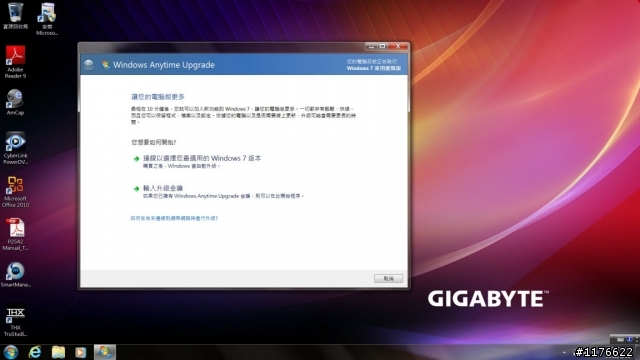640x360 pixels.
Task: Open Microsoft Office 2010 desktop shortcut
Action: pyautogui.click(x=16, y=191)
